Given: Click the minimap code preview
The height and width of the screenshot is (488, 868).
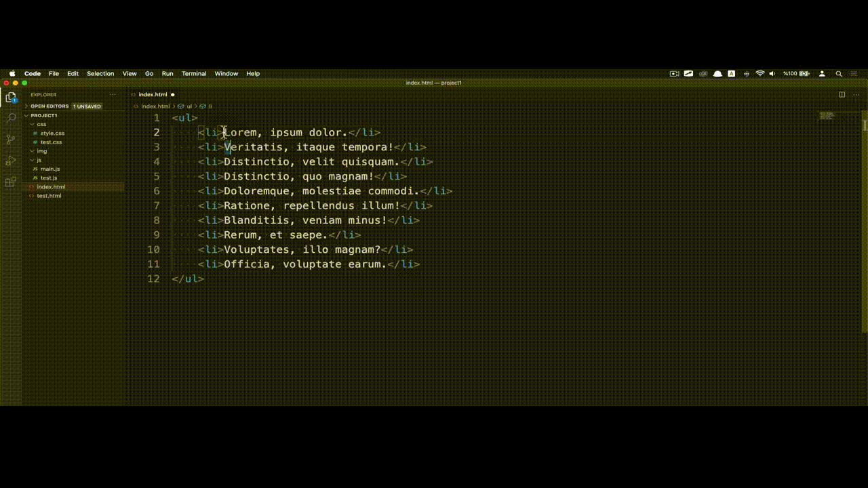Looking at the screenshot, I should (827, 116).
